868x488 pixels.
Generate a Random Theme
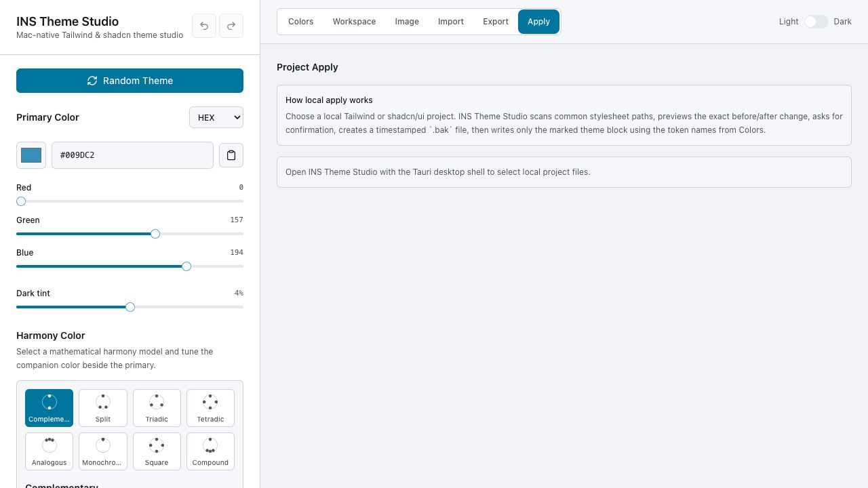pyautogui.click(x=130, y=81)
